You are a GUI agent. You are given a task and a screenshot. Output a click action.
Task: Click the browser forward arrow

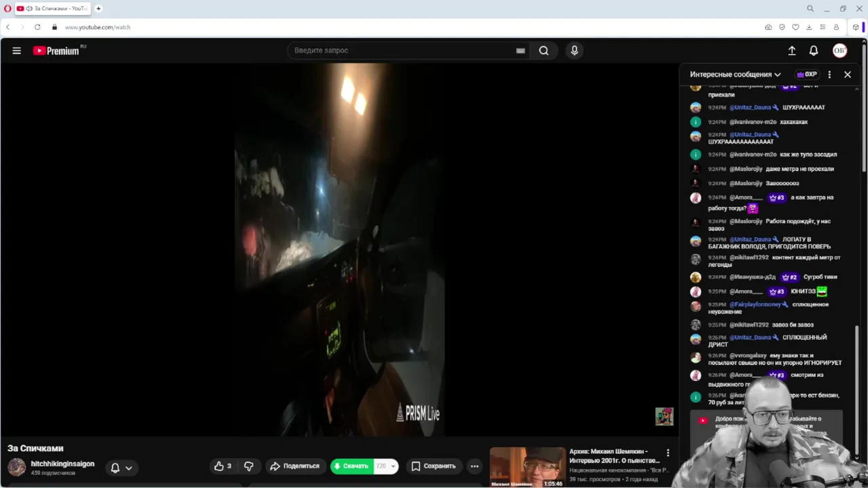22,27
